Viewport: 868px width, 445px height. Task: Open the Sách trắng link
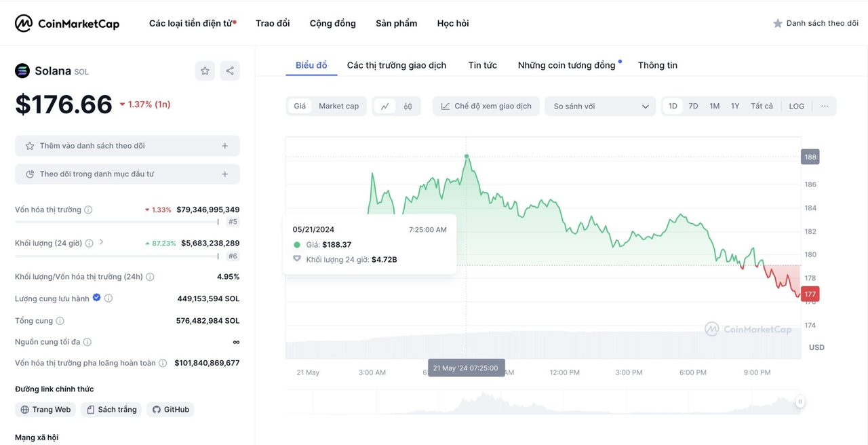click(x=111, y=410)
